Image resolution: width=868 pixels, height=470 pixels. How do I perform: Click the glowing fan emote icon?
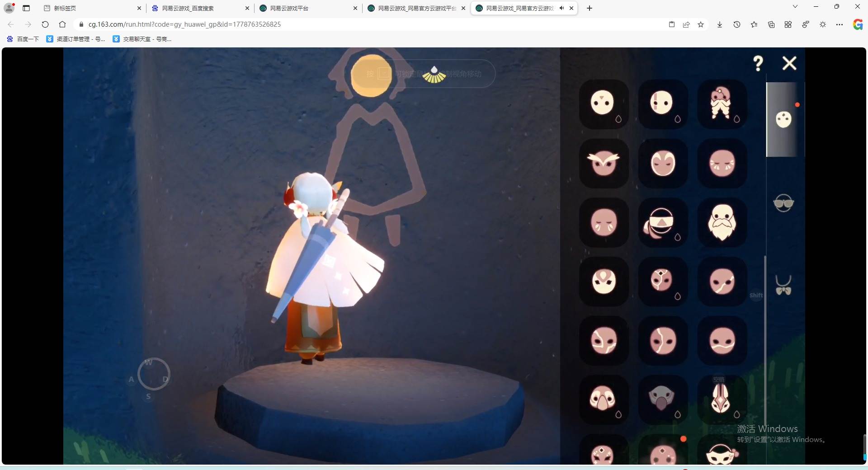click(434, 75)
